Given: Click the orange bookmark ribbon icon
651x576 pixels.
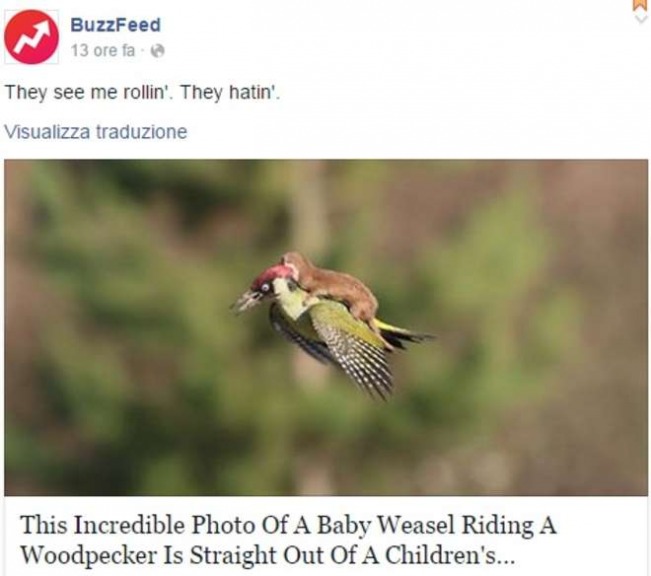Looking at the screenshot, I should click(x=641, y=4).
